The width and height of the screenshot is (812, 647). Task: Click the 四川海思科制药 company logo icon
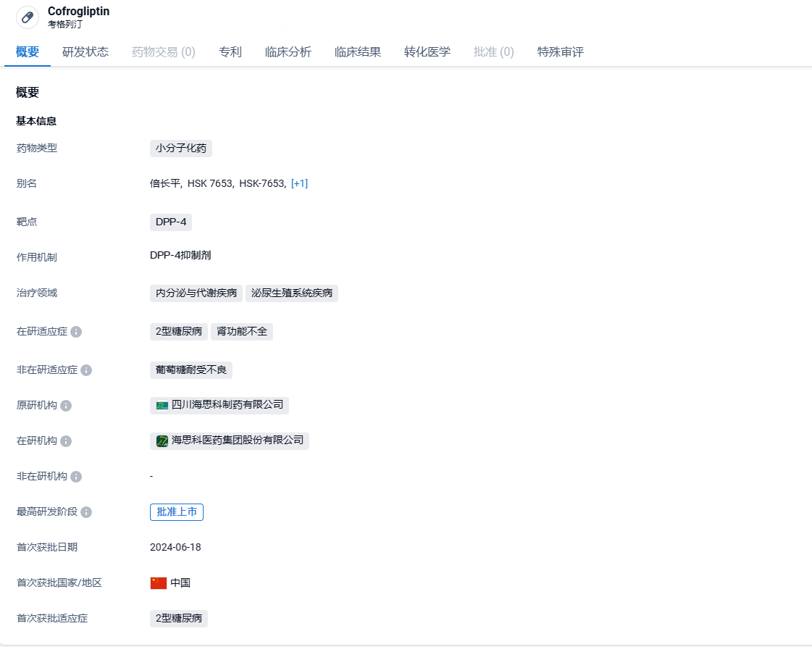pyautogui.click(x=162, y=406)
